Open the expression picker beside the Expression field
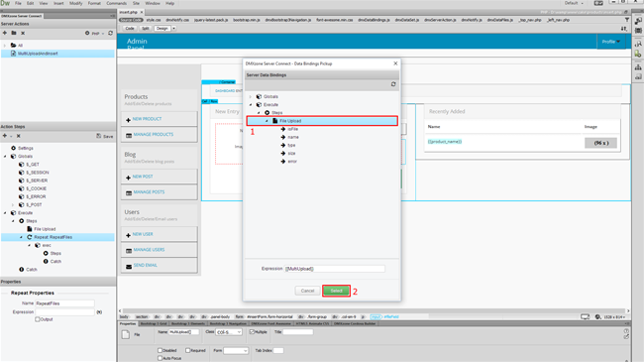644x362 pixels. 99,312
